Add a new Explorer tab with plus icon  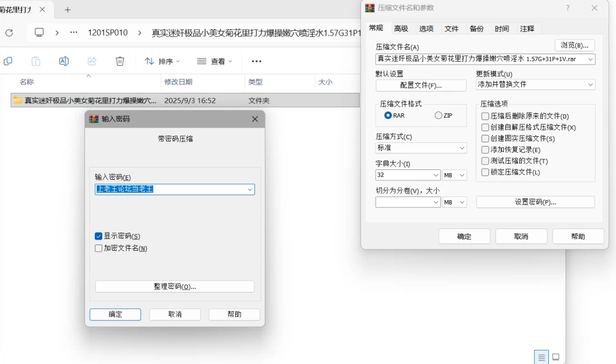(x=68, y=10)
